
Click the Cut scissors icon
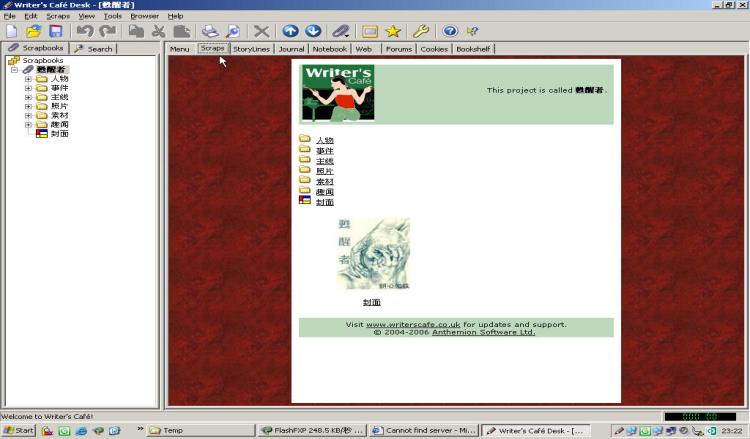pos(158,32)
